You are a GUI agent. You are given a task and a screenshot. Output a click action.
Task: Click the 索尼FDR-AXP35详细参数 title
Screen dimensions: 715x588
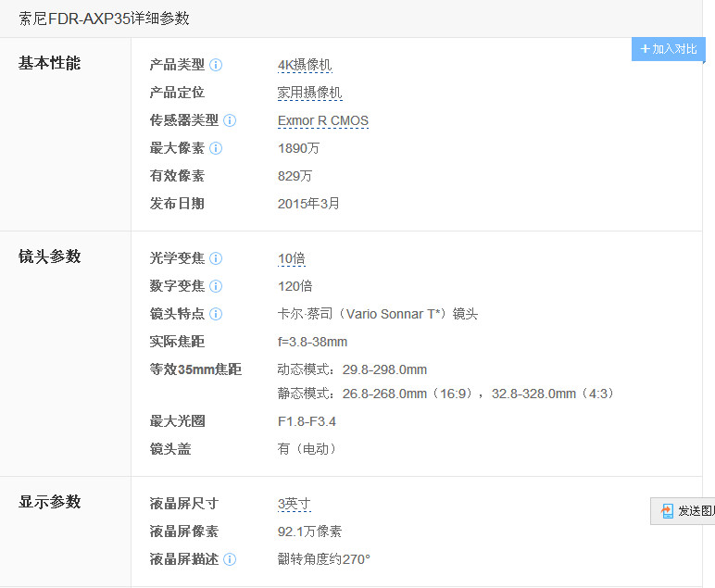(x=104, y=19)
